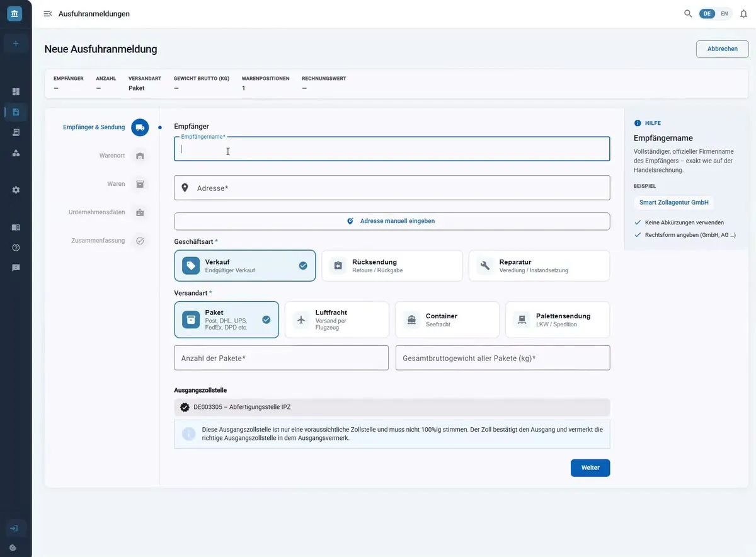Open the feedback chat icon
756x557 pixels.
point(16,267)
